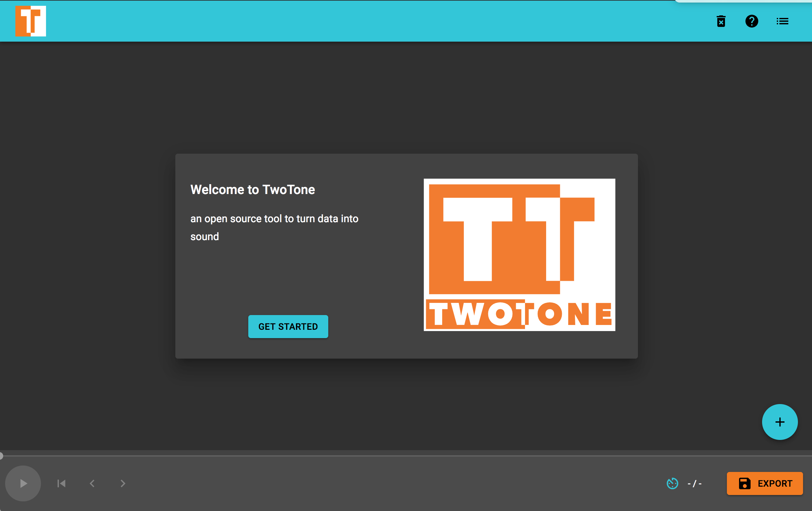812x511 pixels.
Task: Click the TwoTone logo in the header
Action: click(x=31, y=21)
